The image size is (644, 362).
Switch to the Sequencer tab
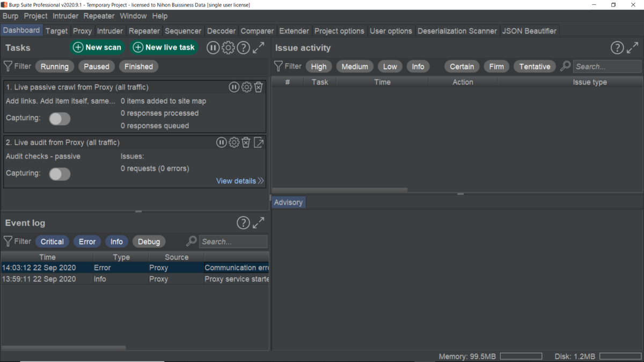(x=183, y=31)
